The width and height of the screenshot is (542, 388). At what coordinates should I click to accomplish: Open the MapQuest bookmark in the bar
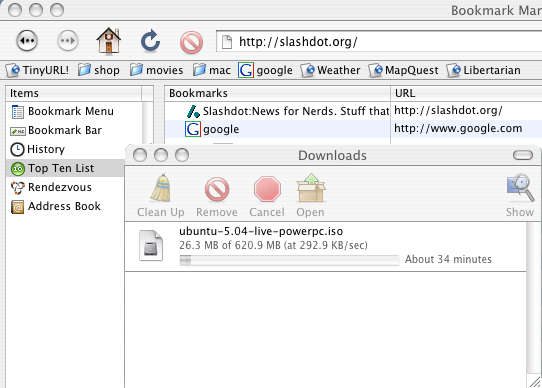pos(403,70)
